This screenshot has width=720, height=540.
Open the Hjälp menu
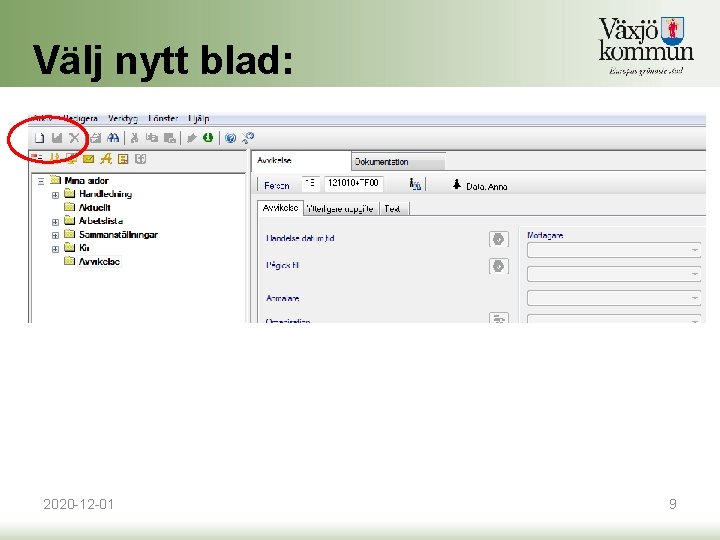click(199, 118)
